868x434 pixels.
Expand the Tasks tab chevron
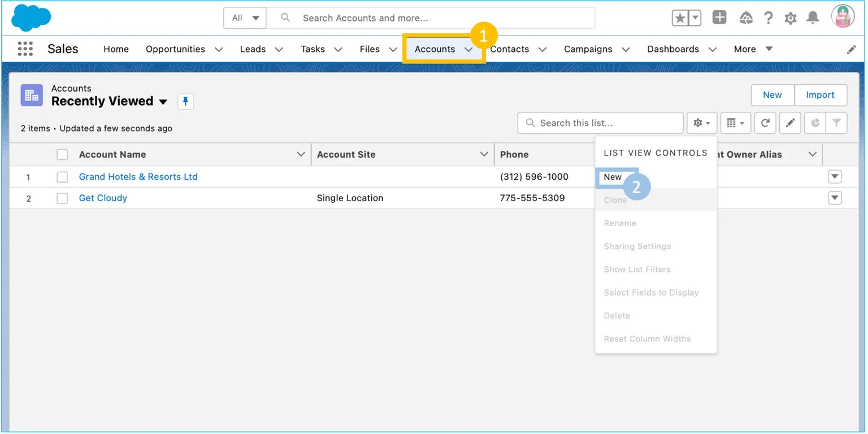pyautogui.click(x=338, y=50)
